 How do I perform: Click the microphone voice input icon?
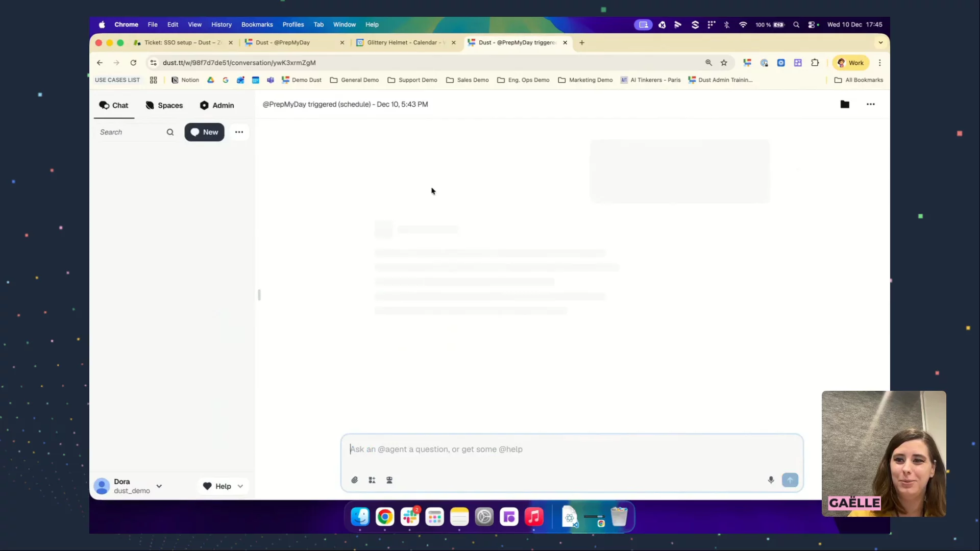pyautogui.click(x=771, y=480)
